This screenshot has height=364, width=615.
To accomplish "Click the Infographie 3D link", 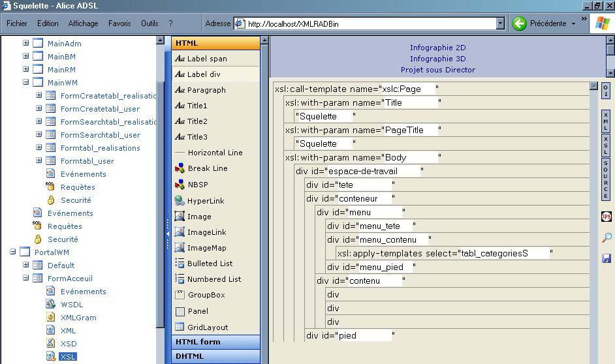I will click(x=437, y=59).
